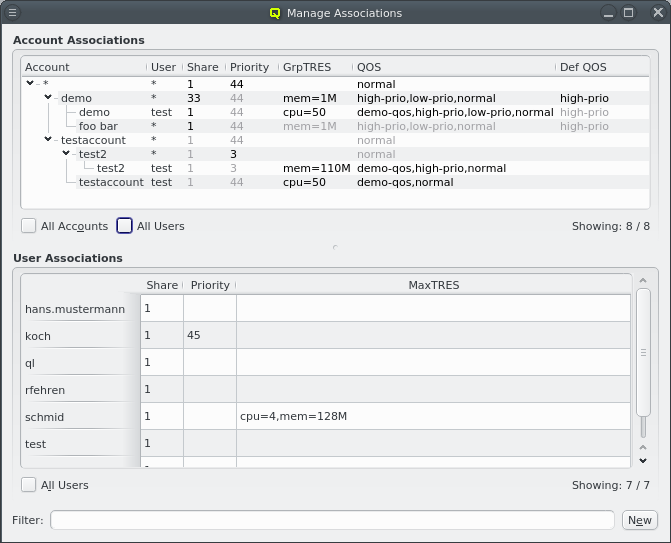Toggle All Users checkbox under User Associations
This screenshot has width=671, height=543.
click(29, 485)
